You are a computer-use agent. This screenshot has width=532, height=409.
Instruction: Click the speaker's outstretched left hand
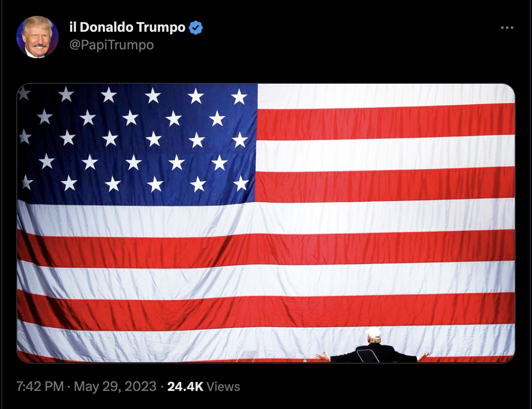tap(322, 356)
